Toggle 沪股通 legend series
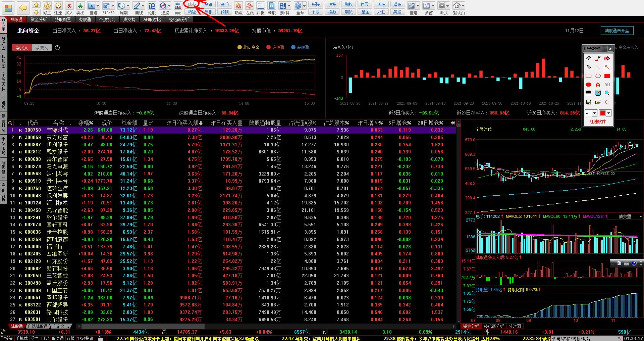The height and width of the screenshot is (341, 644). coord(275,47)
